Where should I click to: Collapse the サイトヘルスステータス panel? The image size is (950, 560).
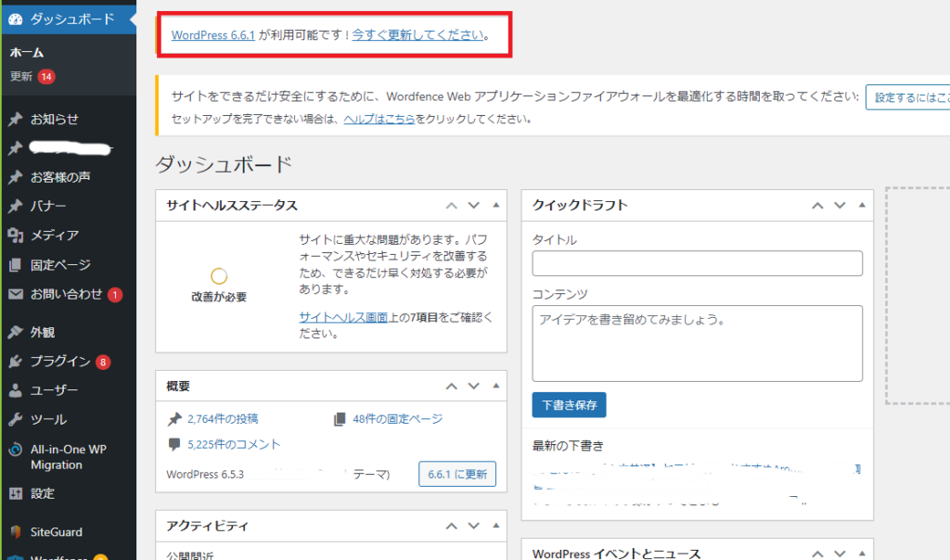[x=496, y=205]
